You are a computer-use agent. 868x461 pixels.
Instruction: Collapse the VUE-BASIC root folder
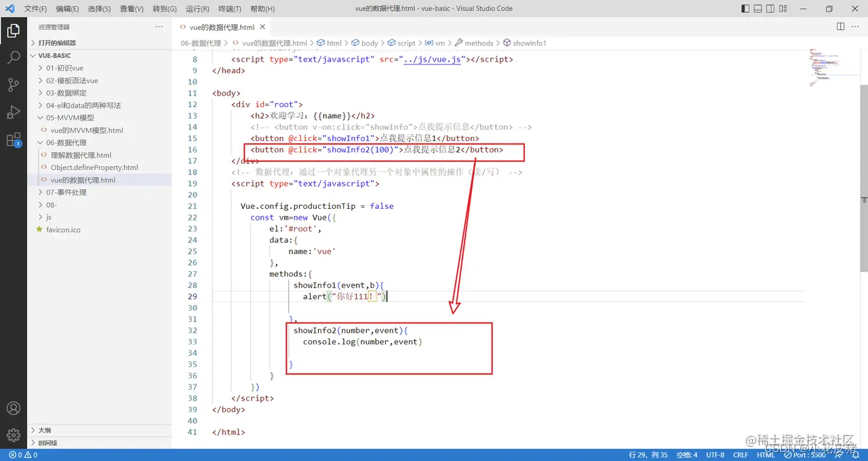(99, 56)
